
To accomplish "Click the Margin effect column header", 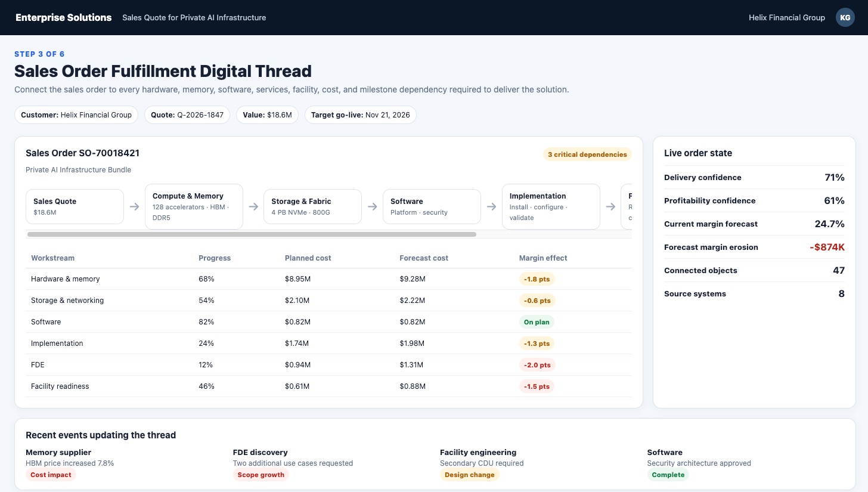I will coord(543,258).
